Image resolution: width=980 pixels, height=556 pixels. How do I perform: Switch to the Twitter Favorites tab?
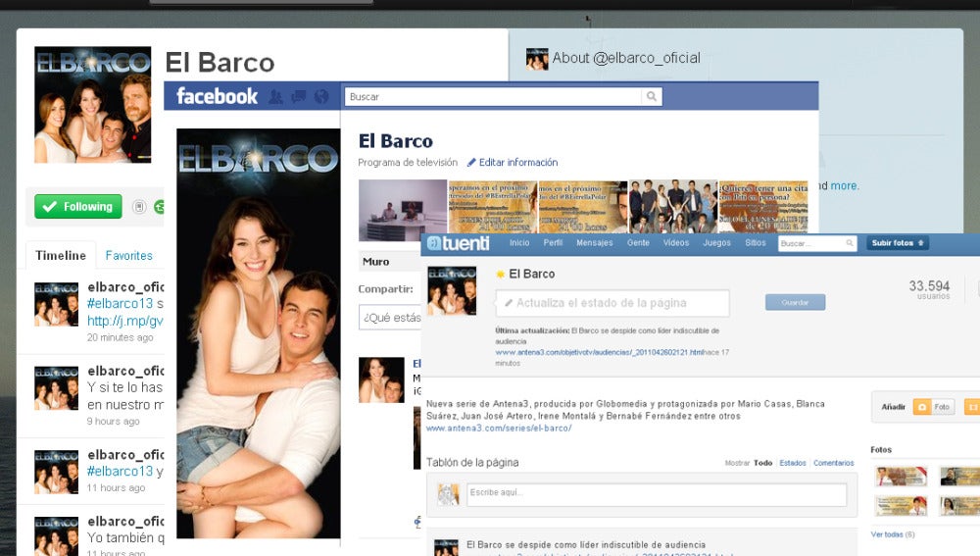[x=128, y=255]
